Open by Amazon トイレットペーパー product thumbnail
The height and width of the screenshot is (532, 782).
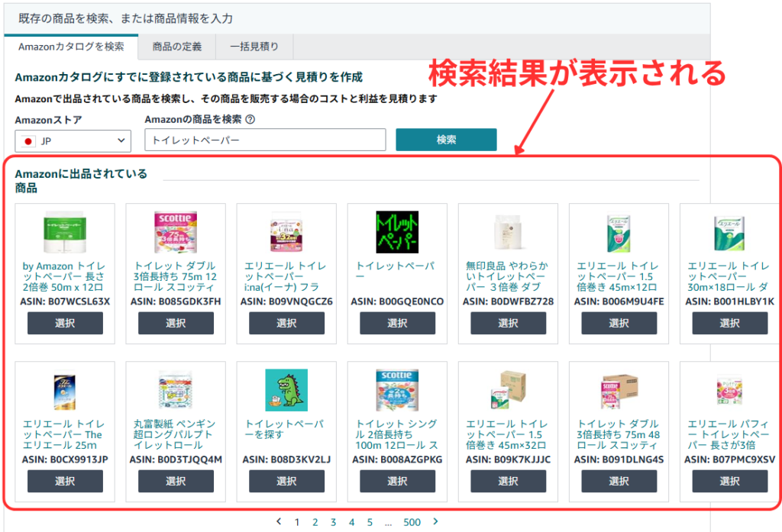(65, 232)
